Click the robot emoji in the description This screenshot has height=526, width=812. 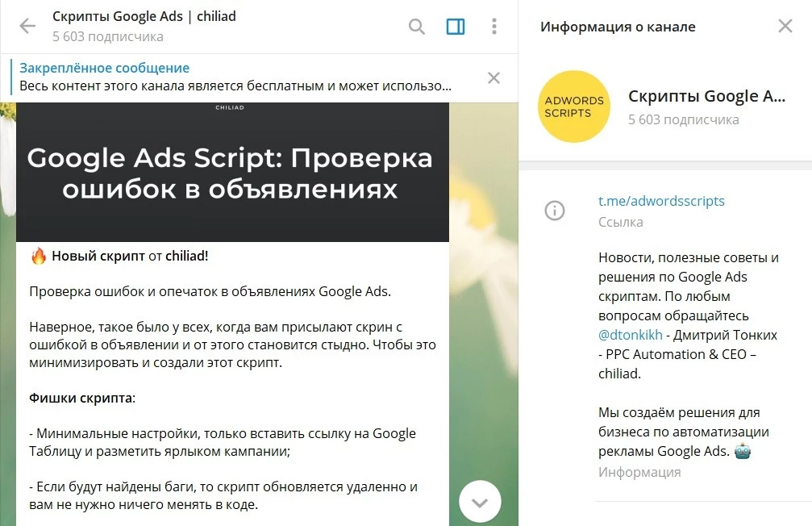coord(742,451)
